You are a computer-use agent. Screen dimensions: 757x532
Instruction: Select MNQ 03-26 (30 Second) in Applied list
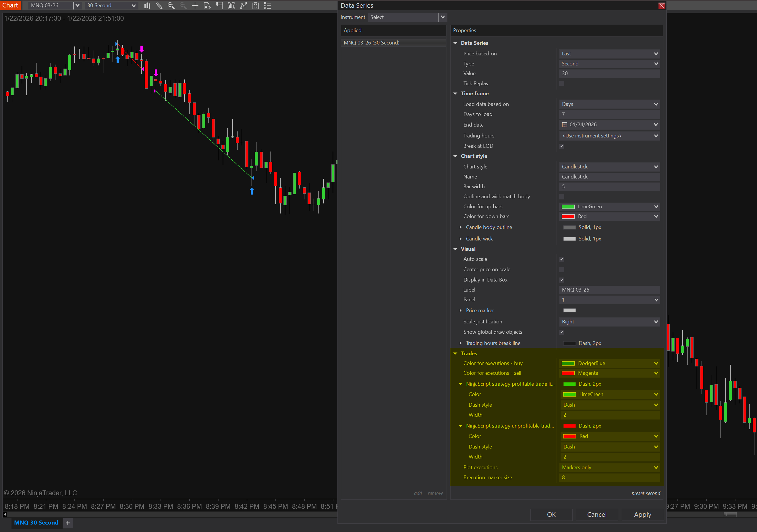click(394, 43)
